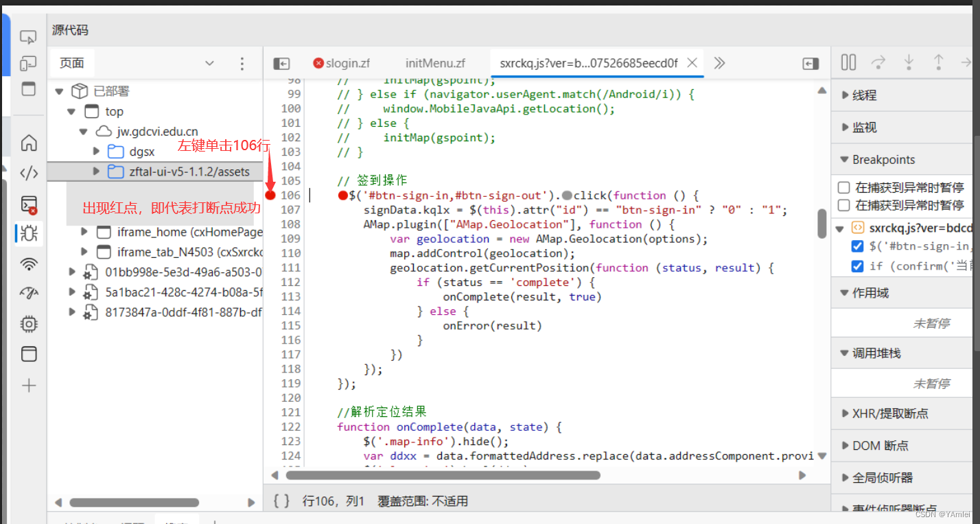Expand DOM 断点 section
The image size is (980, 524).
coord(845,446)
